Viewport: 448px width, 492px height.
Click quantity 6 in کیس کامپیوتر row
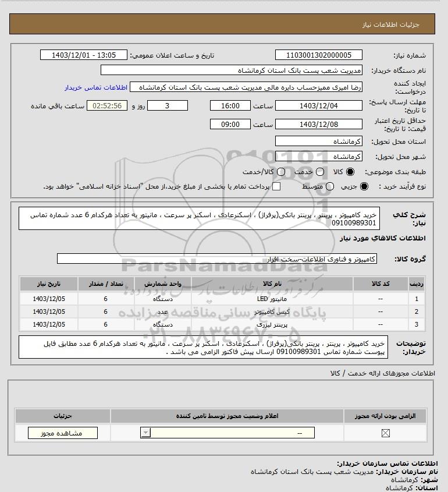106,312
